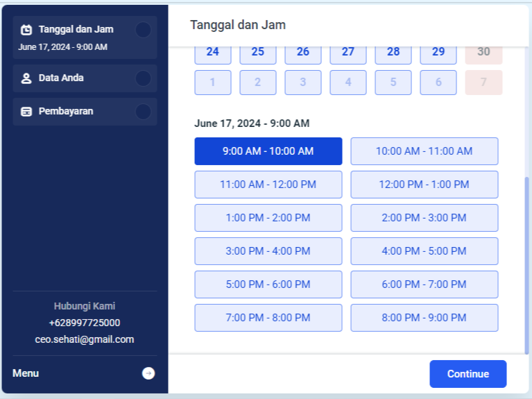Select the 8:00 PM - 9:00 PM slot
Viewport: 532px width, 399px height.
pos(424,318)
